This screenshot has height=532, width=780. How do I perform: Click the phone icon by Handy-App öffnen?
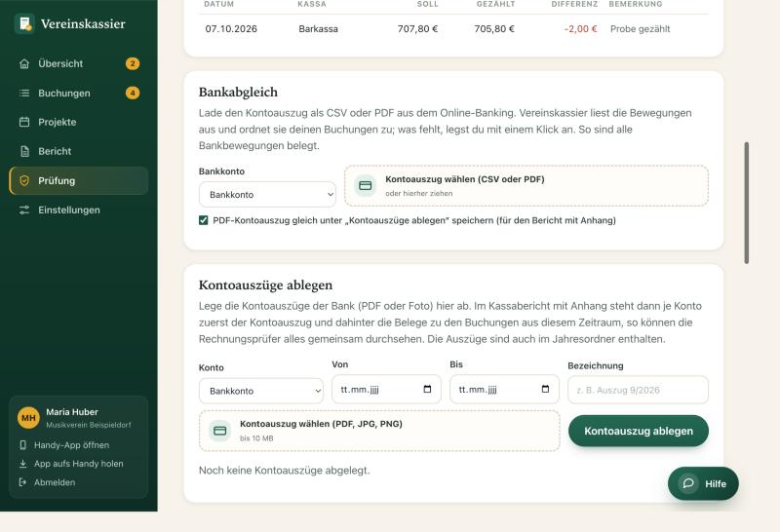tap(22, 445)
